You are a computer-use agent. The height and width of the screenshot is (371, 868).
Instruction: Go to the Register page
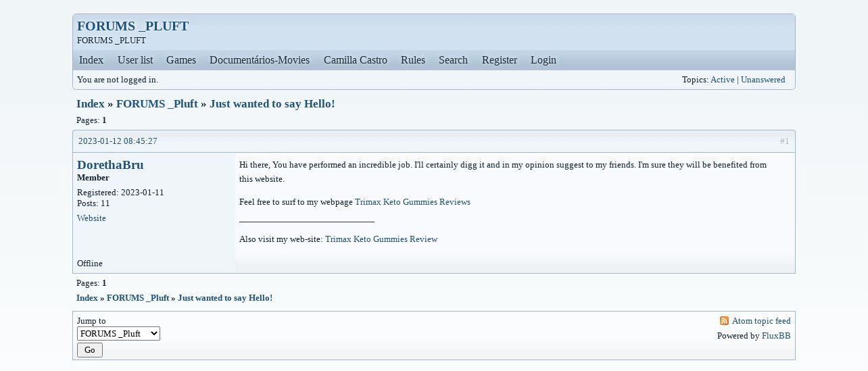[500, 60]
